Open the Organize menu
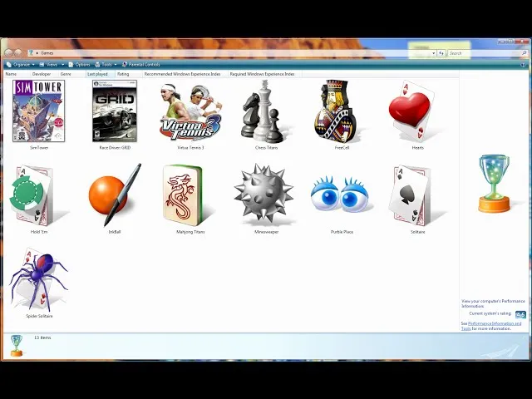This screenshot has height=399, width=532. point(20,65)
